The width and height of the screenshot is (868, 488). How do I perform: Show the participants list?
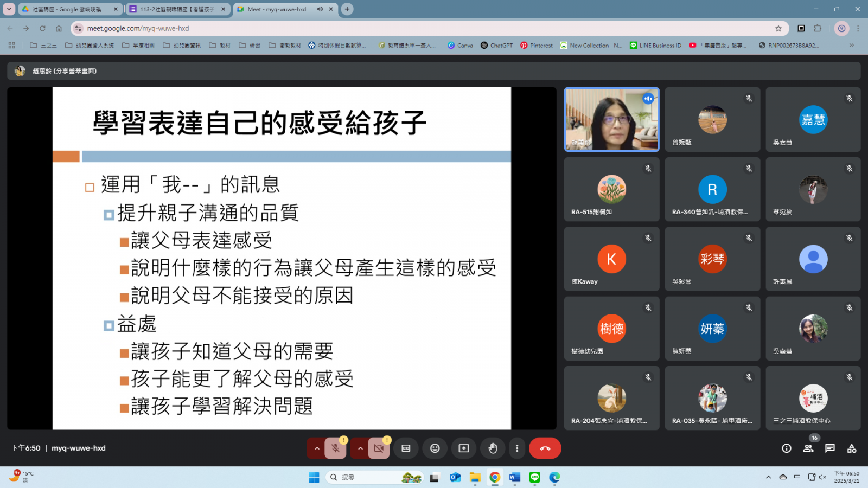808,448
